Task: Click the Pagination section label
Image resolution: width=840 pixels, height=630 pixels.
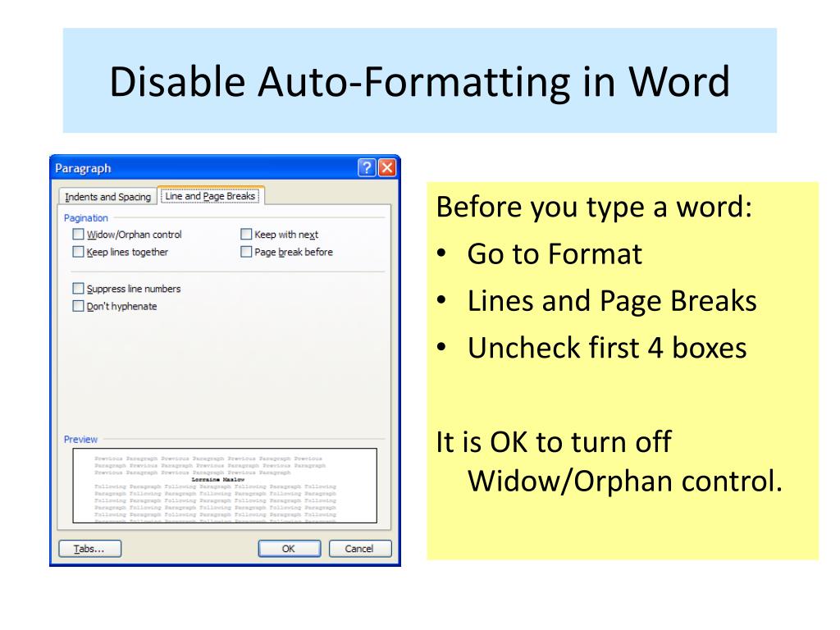Action: pos(85,218)
